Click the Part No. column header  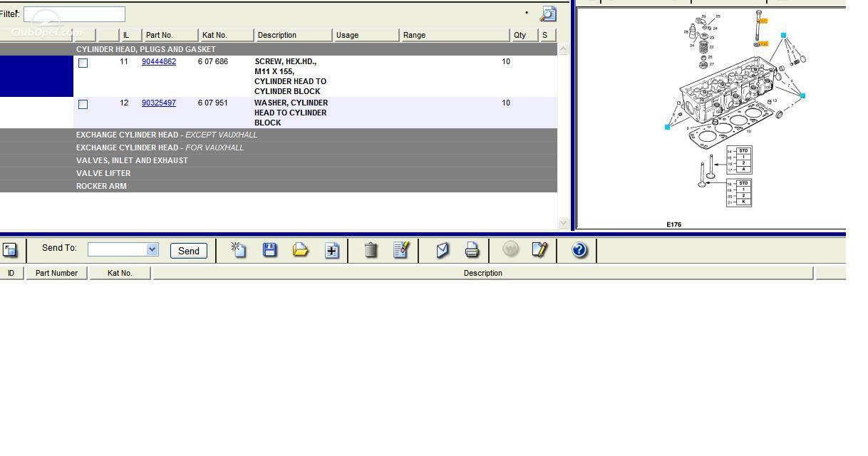click(170, 35)
